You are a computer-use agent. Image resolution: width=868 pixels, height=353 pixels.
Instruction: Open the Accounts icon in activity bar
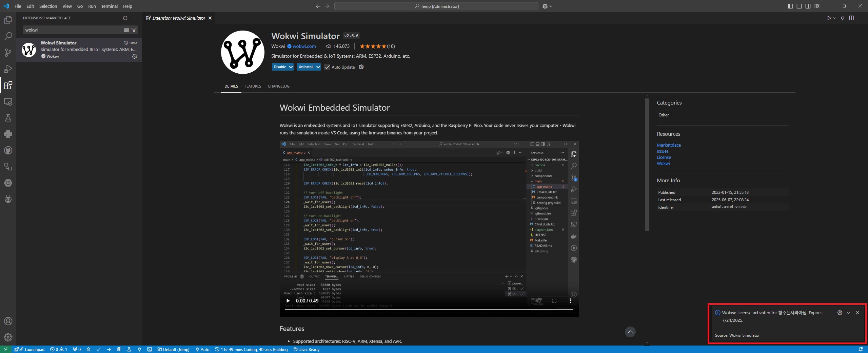(8, 321)
